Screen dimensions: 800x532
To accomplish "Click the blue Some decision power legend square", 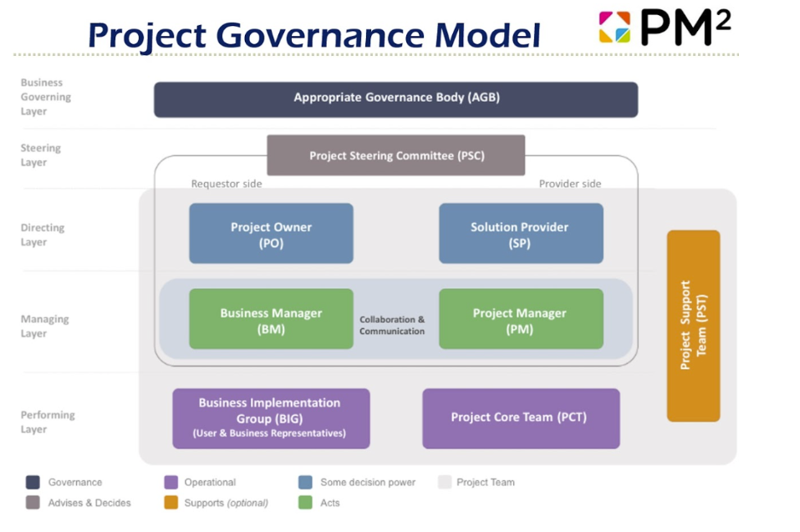I will [305, 482].
